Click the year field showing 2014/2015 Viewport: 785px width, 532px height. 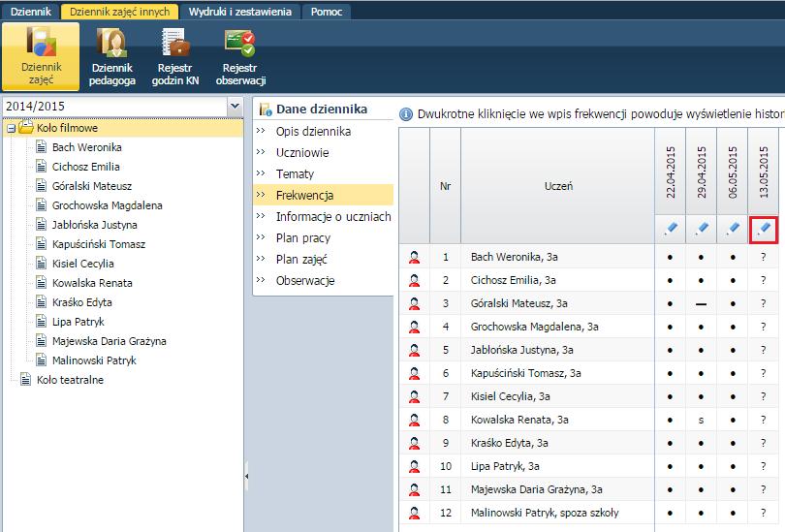pos(114,106)
